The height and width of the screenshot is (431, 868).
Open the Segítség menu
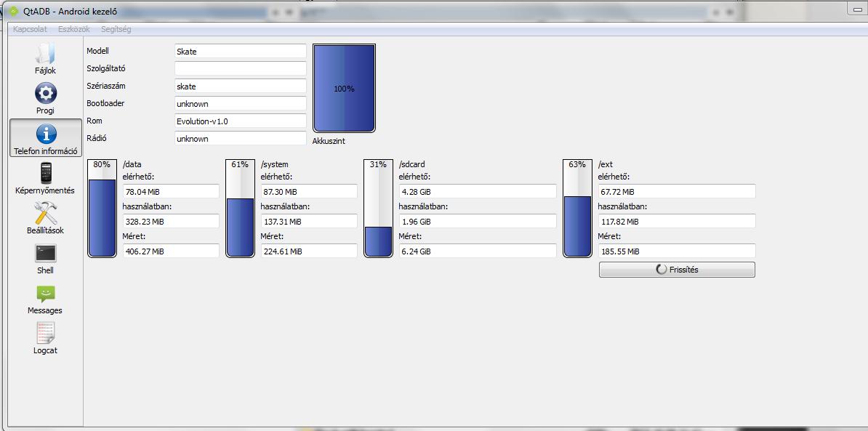[116, 29]
